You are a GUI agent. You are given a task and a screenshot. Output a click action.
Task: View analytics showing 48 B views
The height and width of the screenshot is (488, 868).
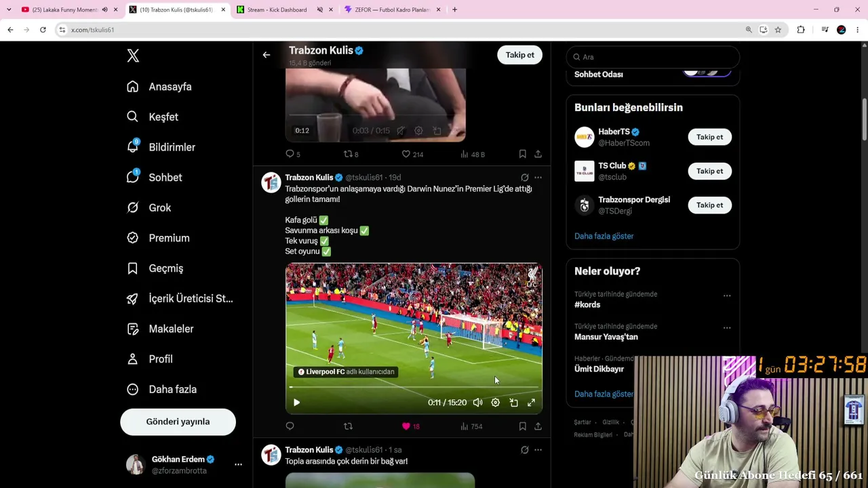(473, 155)
